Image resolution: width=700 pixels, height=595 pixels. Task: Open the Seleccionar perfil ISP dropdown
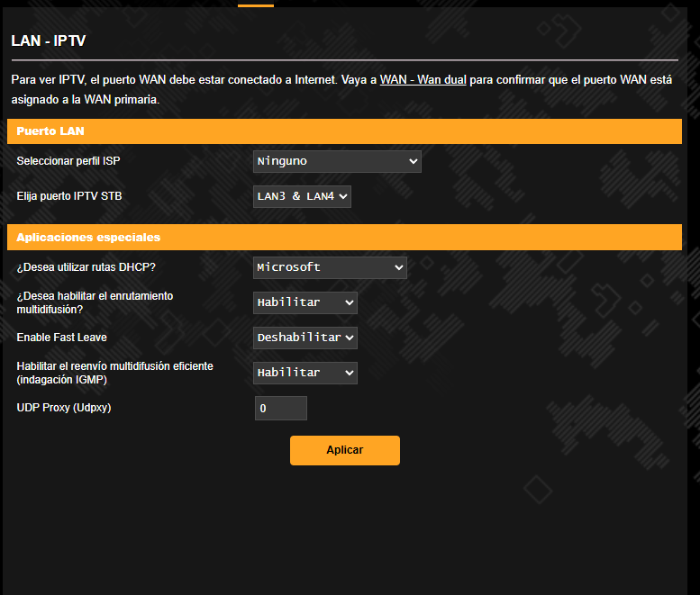pyautogui.click(x=337, y=161)
